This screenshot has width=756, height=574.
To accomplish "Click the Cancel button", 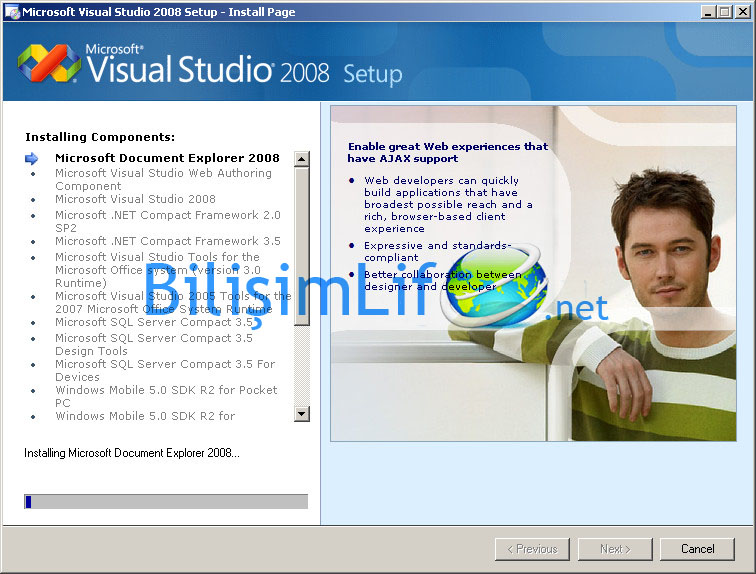I will pos(697,549).
